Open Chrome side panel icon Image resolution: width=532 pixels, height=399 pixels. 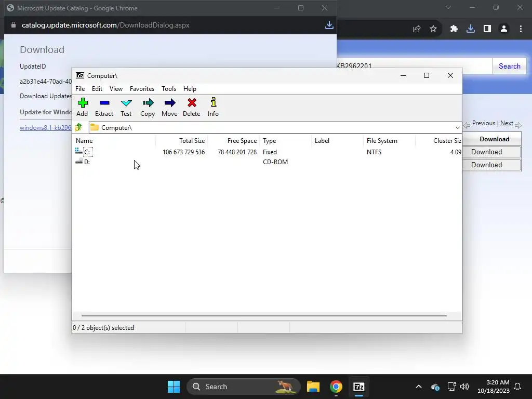487,29
